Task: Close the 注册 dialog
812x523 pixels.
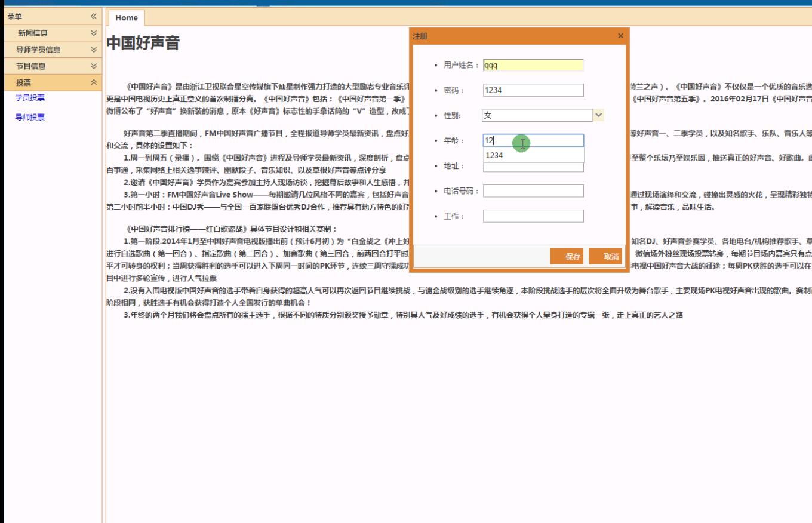Action: [x=620, y=36]
